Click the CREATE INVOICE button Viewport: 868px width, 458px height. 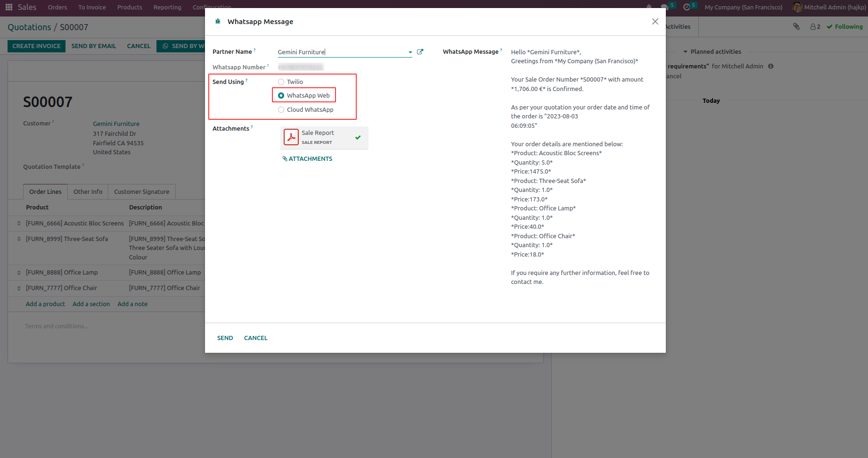click(36, 46)
